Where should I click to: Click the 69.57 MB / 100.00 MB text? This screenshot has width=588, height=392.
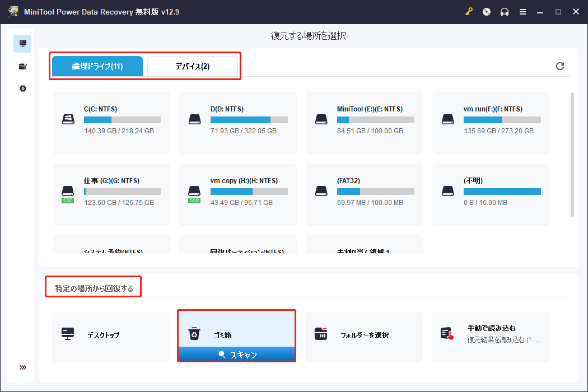tap(370, 203)
